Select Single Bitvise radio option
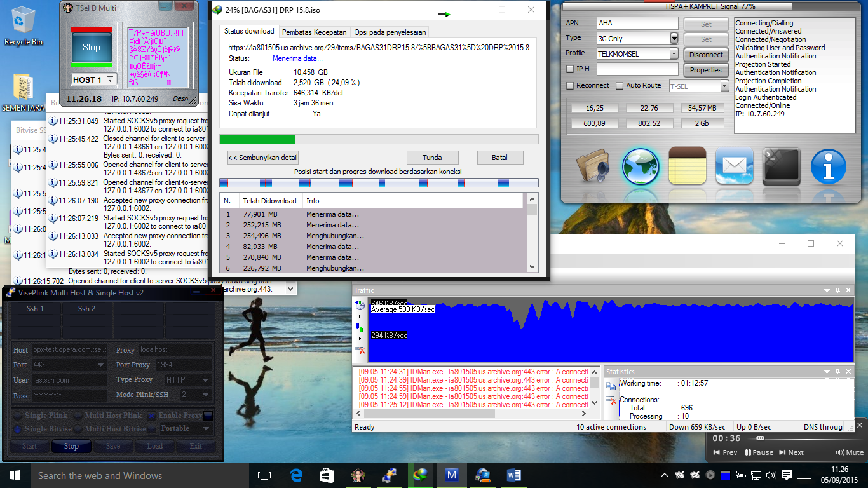 pos(18,429)
